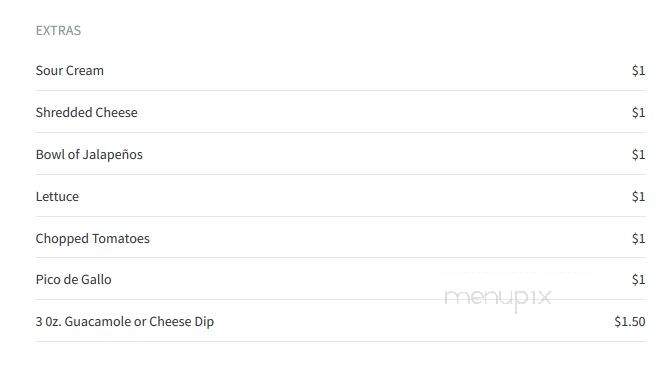Click the $1 price beside Lettuce
The height and width of the screenshot is (366, 659).
(x=638, y=197)
